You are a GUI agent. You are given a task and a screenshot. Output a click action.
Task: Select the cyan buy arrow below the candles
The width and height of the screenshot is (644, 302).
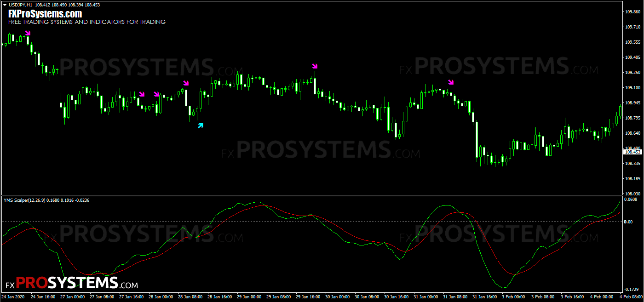pos(201,125)
